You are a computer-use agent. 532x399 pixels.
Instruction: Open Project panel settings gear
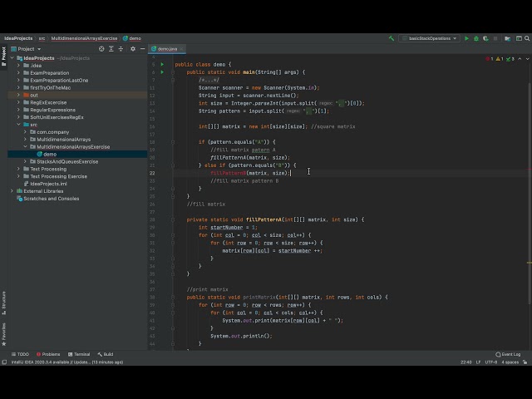tap(133, 49)
